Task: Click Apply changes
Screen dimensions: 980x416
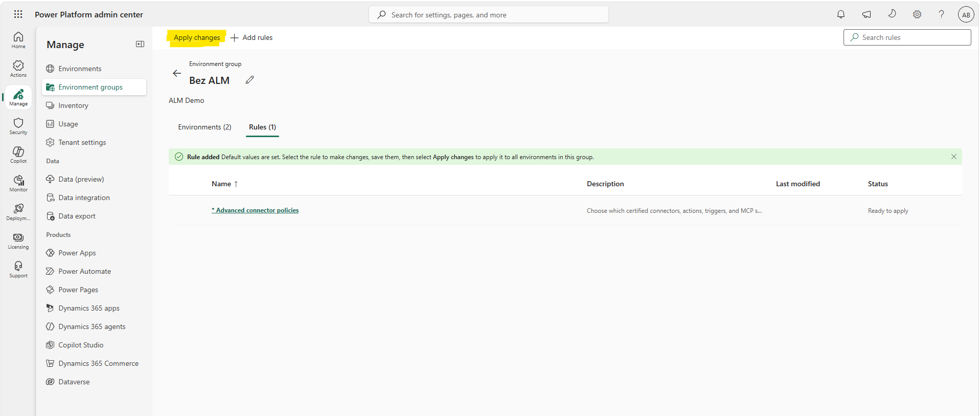Action: (x=197, y=37)
